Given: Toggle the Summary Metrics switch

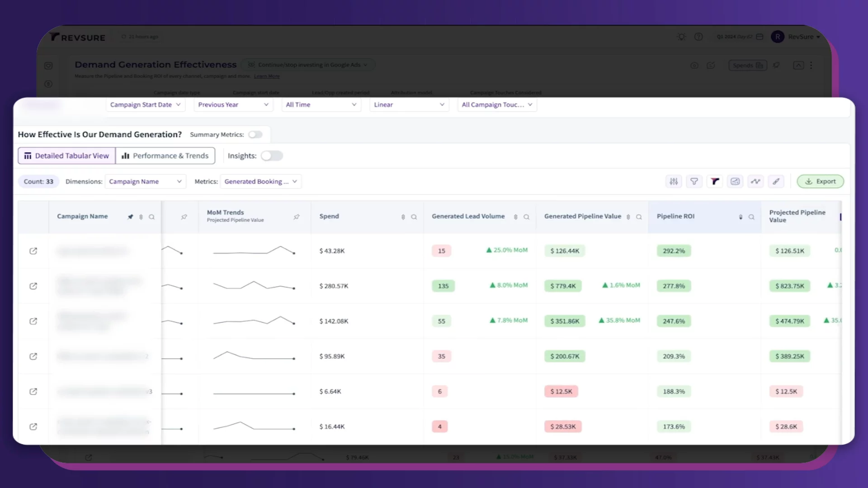Looking at the screenshot, I should pos(255,135).
